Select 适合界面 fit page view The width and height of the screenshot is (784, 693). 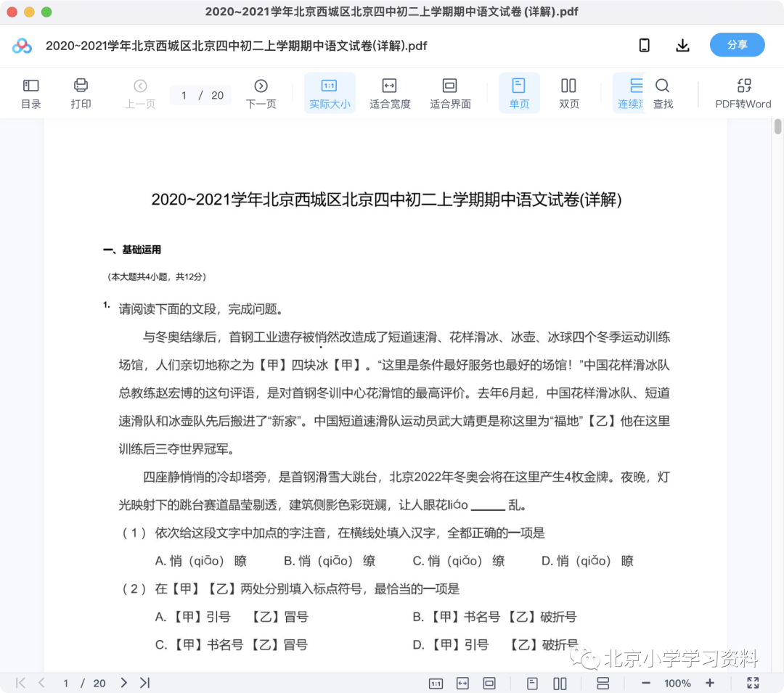pyautogui.click(x=450, y=94)
